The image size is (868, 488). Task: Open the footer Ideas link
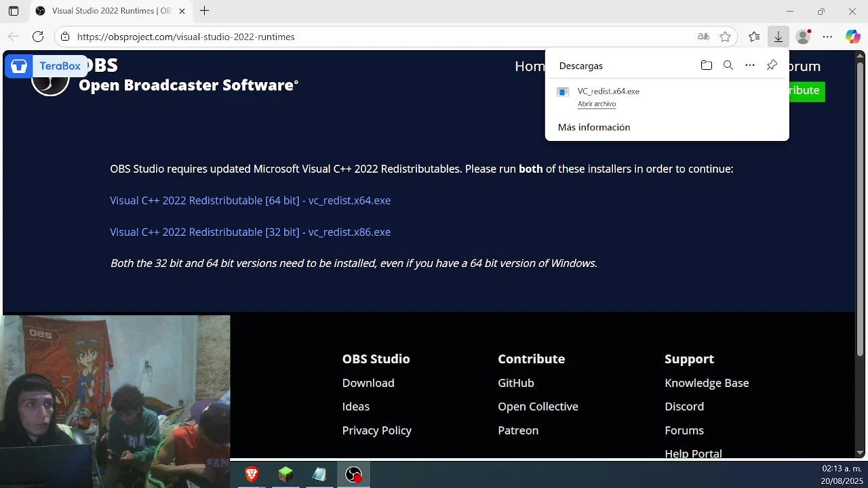coord(356,407)
